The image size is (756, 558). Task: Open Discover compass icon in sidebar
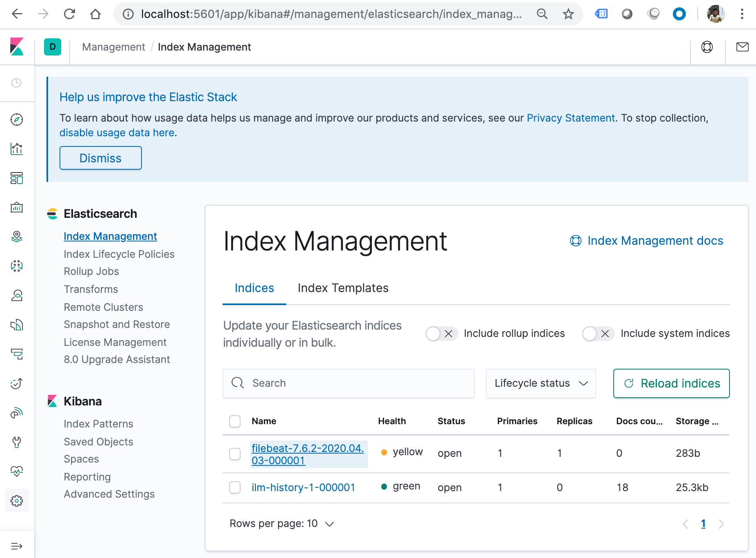click(x=17, y=120)
